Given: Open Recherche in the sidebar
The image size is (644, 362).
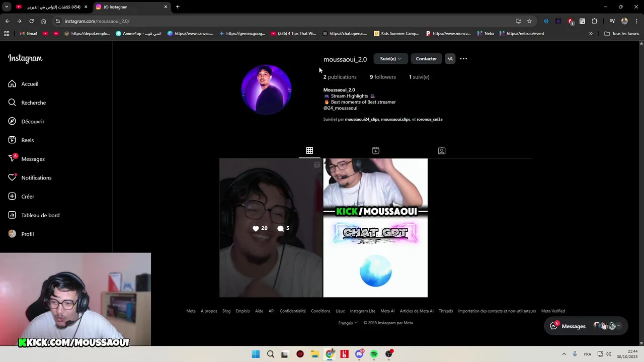Looking at the screenshot, I should pos(27,103).
